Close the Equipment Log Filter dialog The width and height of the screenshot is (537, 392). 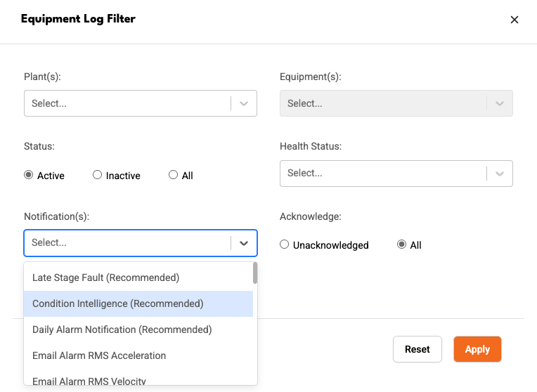[514, 20]
